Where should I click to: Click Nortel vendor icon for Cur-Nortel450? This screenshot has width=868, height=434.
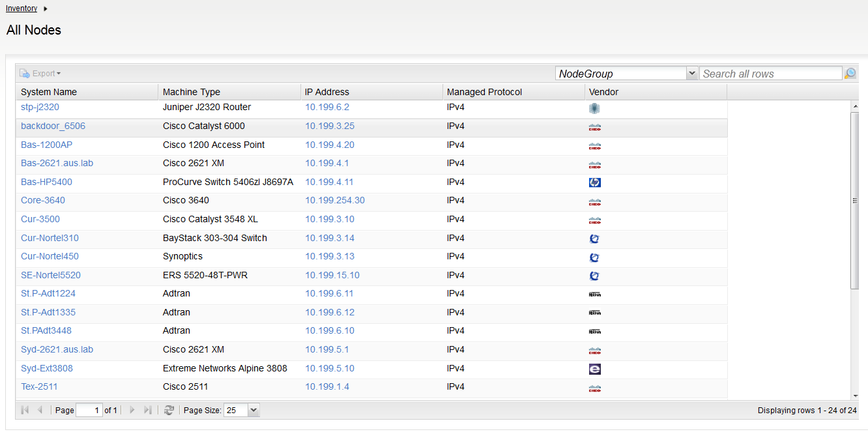tap(594, 257)
